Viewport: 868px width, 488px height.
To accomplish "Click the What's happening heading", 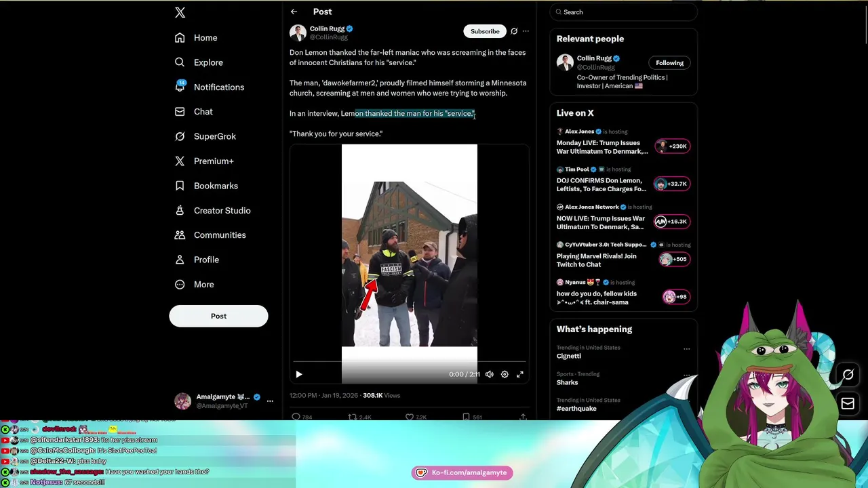I will click(x=594, y=329).
